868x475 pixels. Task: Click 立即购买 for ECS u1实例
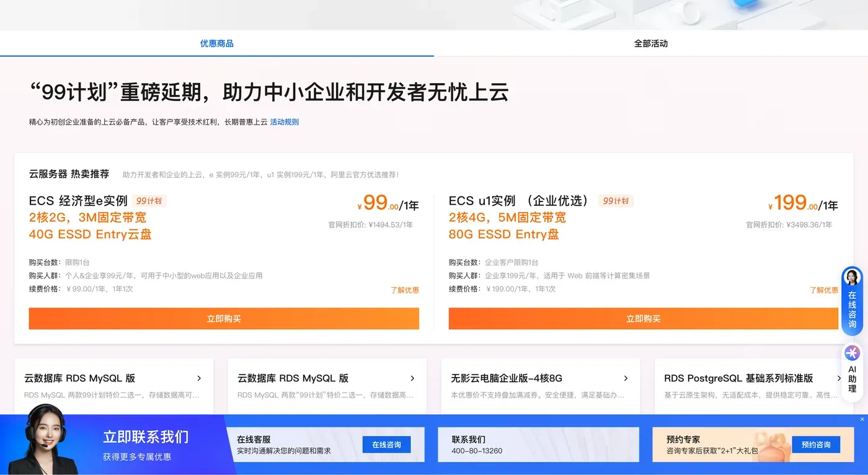pos(644,318)
